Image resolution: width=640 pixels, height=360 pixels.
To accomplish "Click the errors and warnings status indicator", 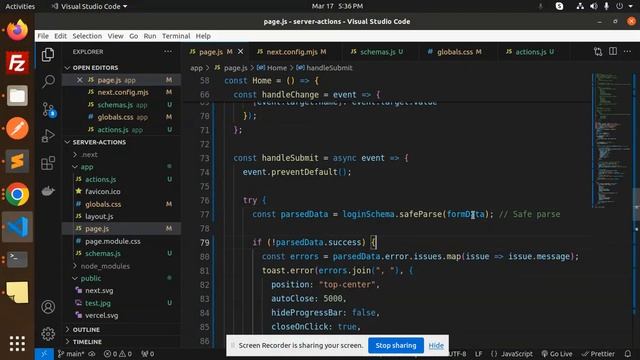I will 118,354.
